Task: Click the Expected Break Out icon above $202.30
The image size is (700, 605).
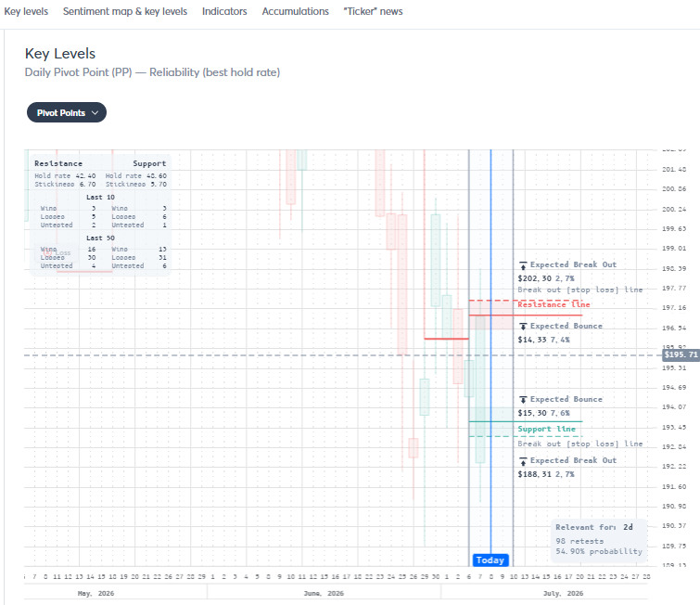Action: coord(523,265)
